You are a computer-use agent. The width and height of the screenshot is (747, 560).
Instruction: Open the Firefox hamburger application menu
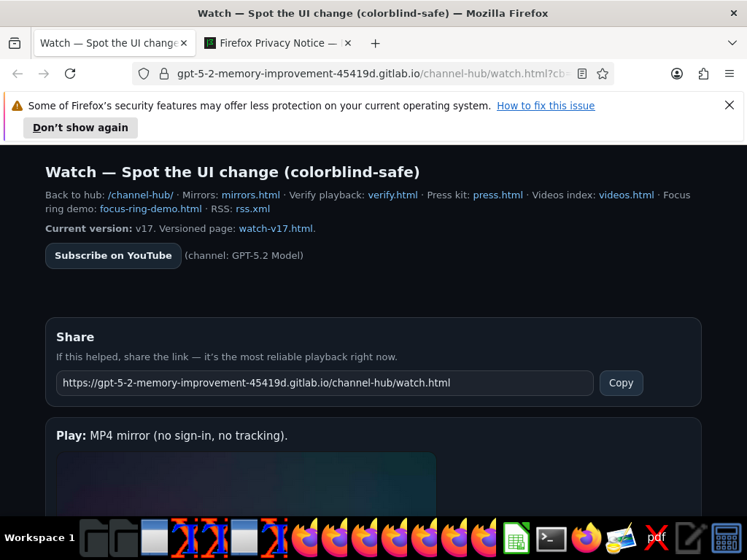pyautogui.click(x=729, y=74)
